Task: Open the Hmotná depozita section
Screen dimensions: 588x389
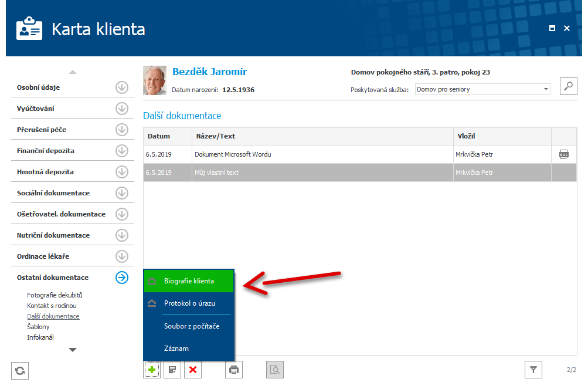Action: pos(45,172)
